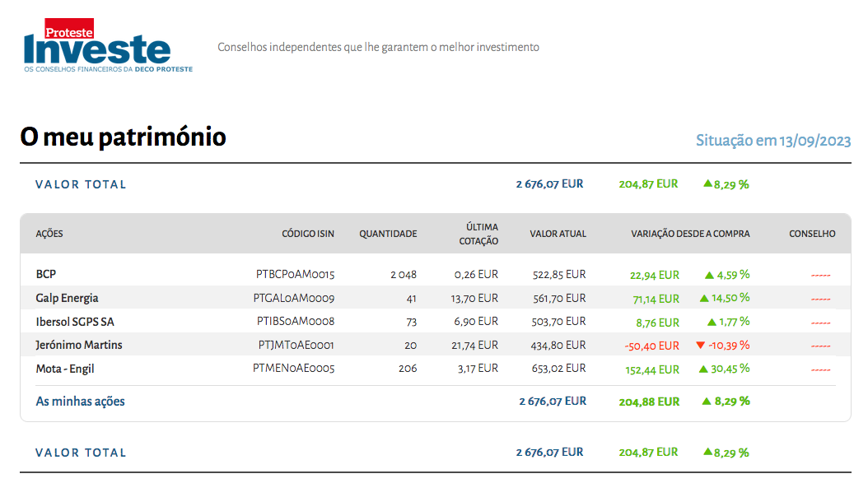This screenshot has height=497, width=868.
Task: Click the green up arrow in BCP row
Action: 709,275
